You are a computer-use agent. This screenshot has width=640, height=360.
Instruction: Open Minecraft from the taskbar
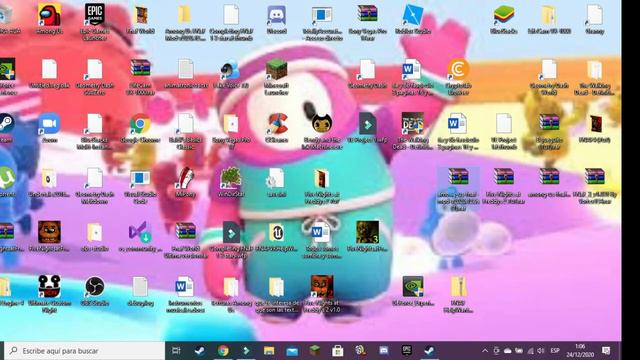pos(315,351)
